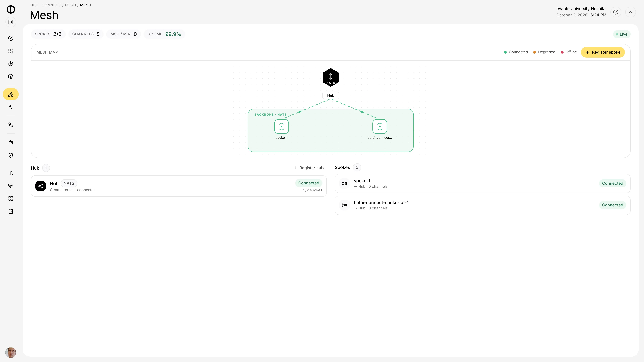Click the Connected badge in hub card
Screen dimensions: 644x362
(309, 183)
